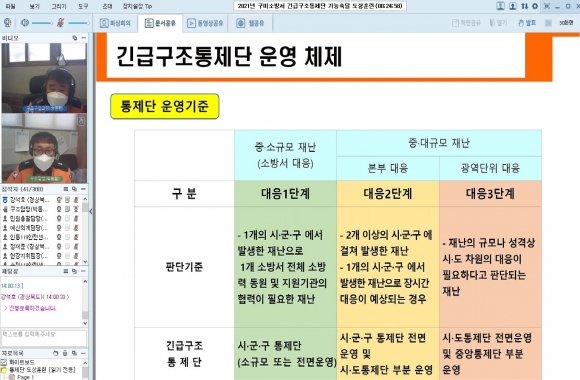This screenshot has width=580, height=380.
Task: Open the attendee list menu icon
Action: (x=66, y=189)
